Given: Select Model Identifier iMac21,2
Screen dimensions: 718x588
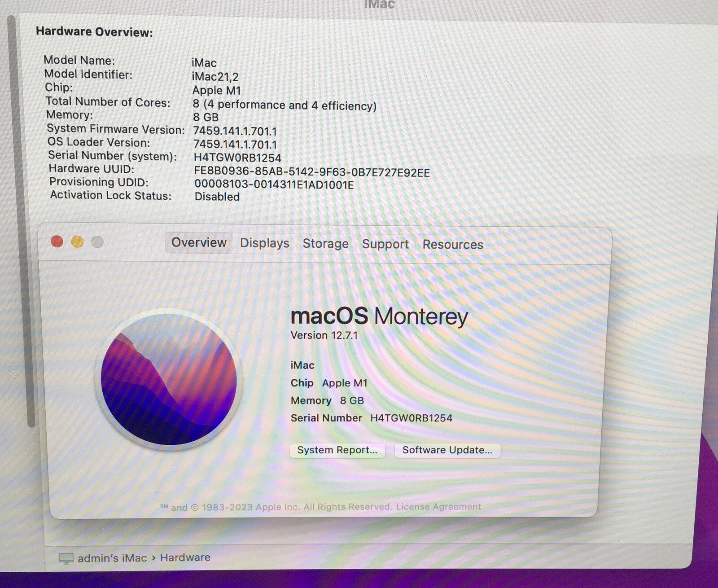Looking at the screenshot, I should [215, 77].
